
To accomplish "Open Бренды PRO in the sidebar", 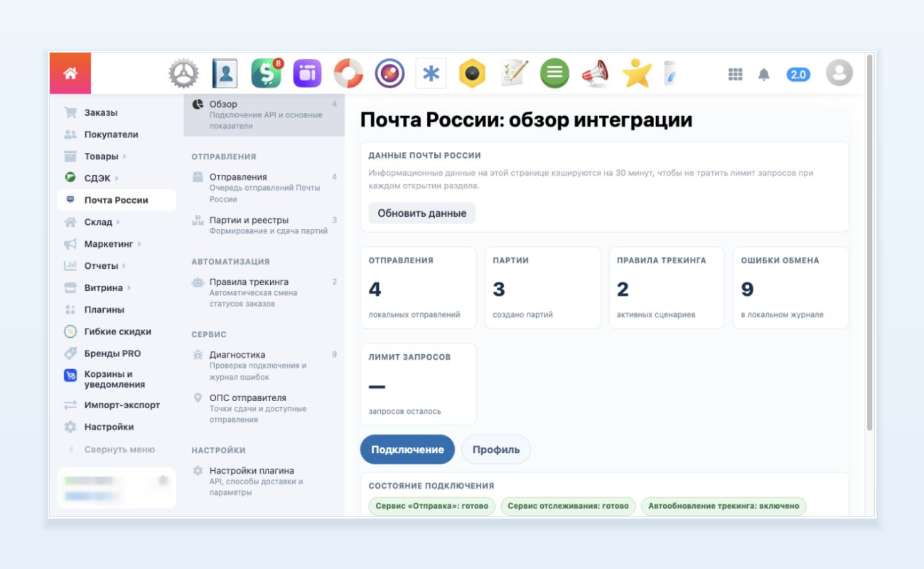I will click(x=112, y=353).
